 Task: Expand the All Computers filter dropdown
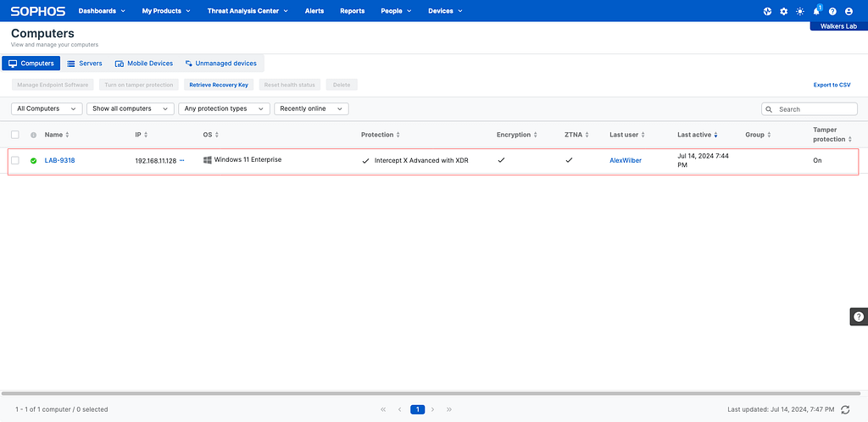pos(47,108)
